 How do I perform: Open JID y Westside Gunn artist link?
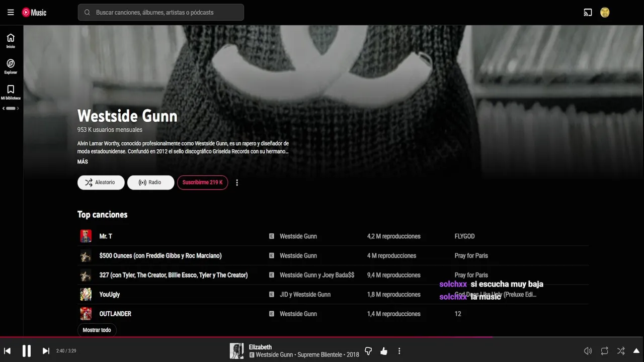coord(305,295)
